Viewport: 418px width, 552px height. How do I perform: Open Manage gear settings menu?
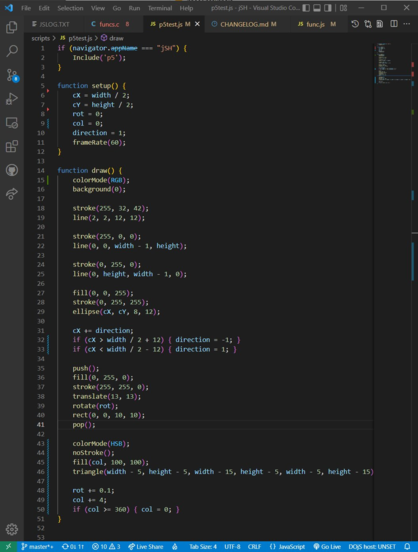pyautogui.click(x=12, y=529)
